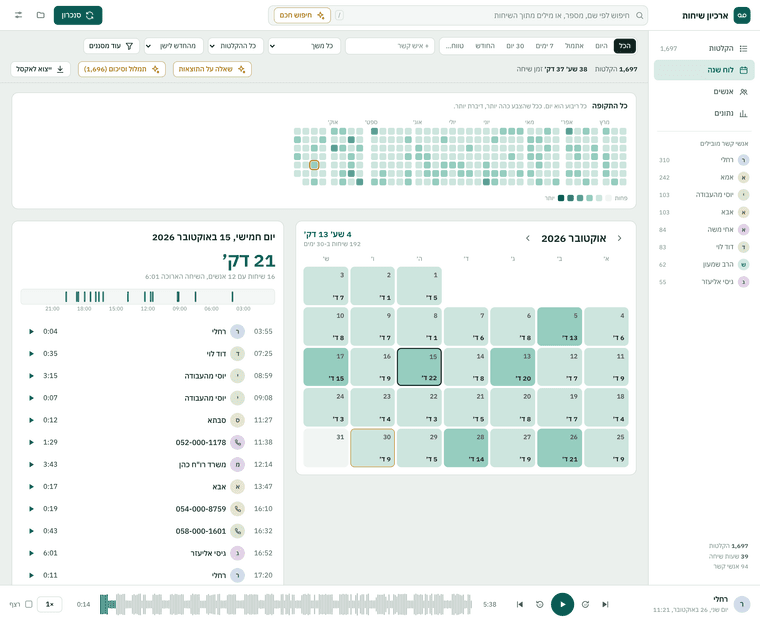Select the '30 יום' time range tab
The image size is (760, 623).
tap(515, 46)
